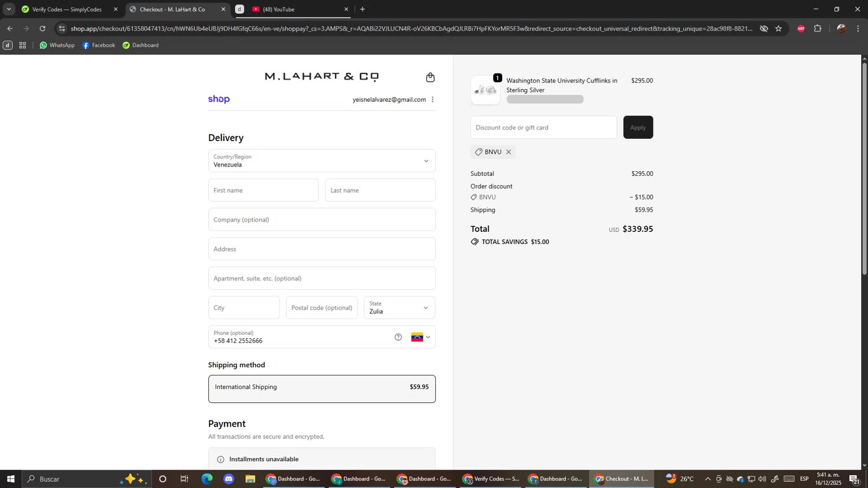The height and width of the screenshot is (488, 868).
Task: Bookmark this page with star icon
Action: 778,28
